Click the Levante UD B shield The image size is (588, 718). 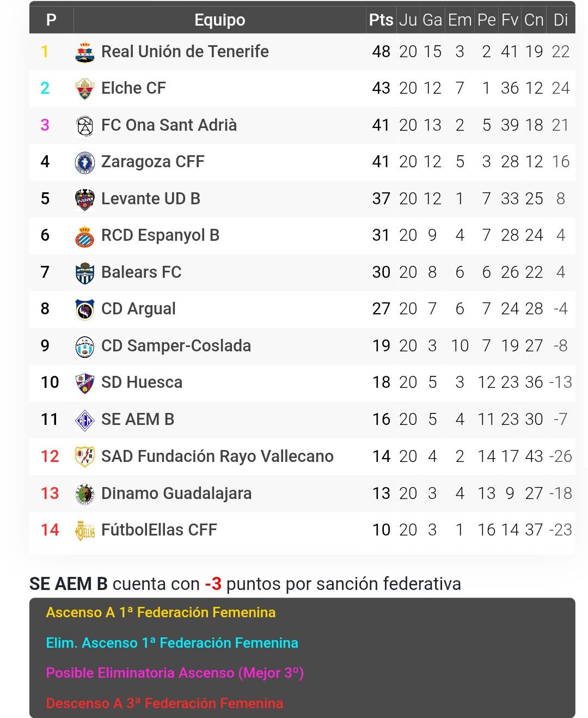click(x=84, y=199)
